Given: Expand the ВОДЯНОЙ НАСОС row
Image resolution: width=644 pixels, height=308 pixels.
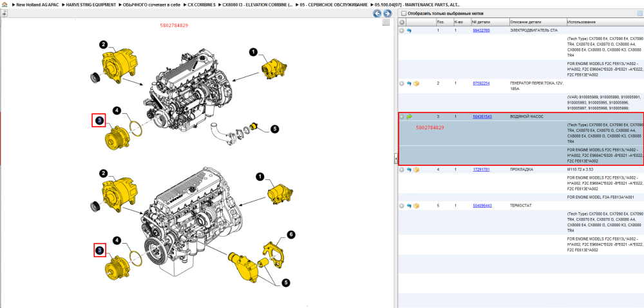Looking at the screenshot, I should 402,117.
